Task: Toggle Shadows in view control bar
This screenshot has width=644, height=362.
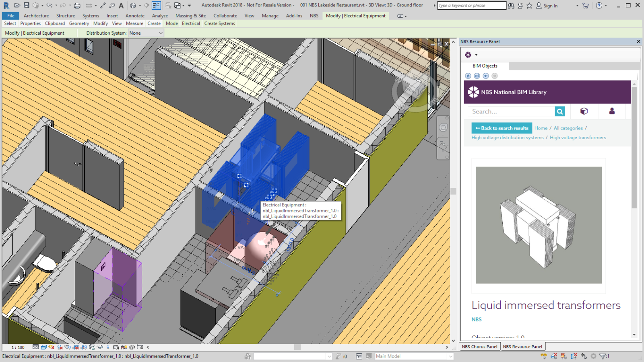Action: (60, 347)
